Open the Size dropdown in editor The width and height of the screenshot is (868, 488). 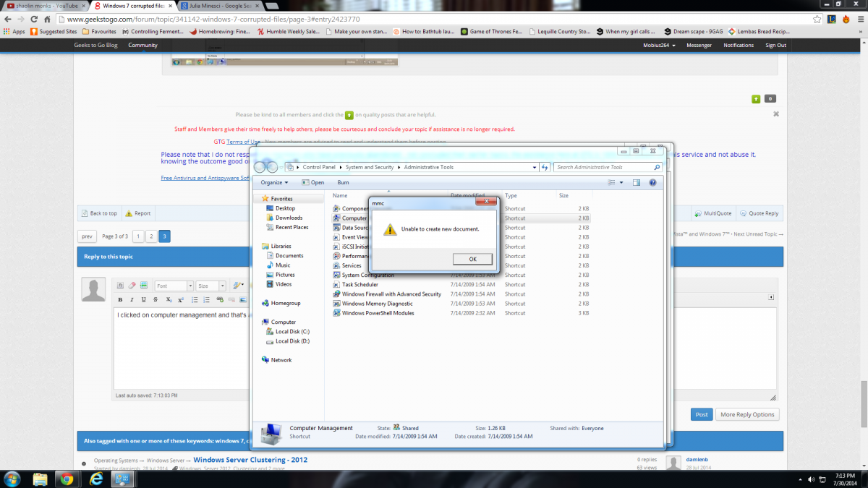tap(211, 286)
